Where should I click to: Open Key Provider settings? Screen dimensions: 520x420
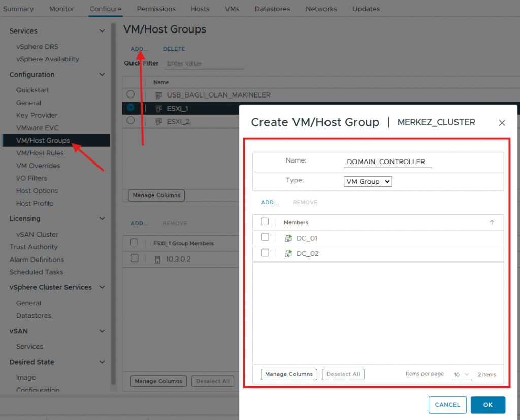coord(37,115)
